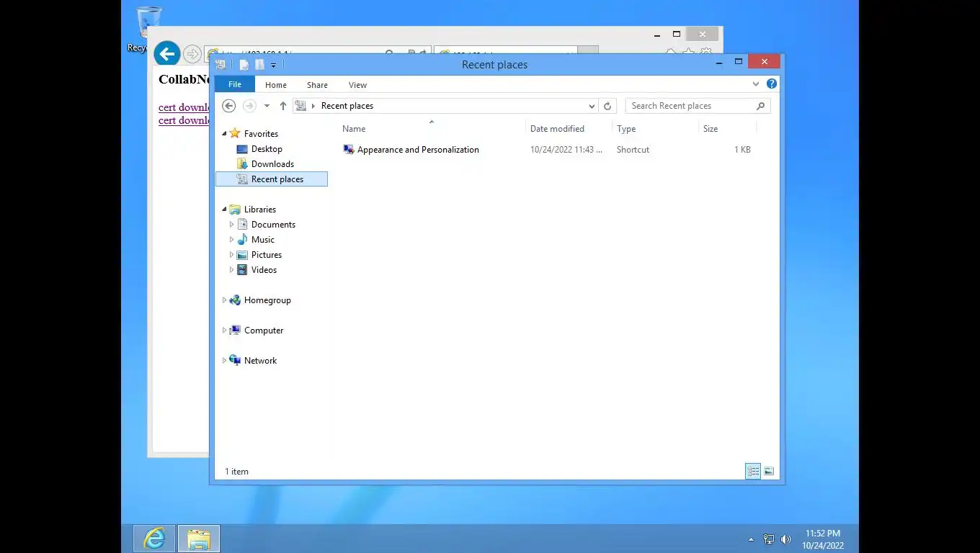Screen dimensions: 980x553
Task: Select Homegroup in navigation pane
Action: pos(267,300)
